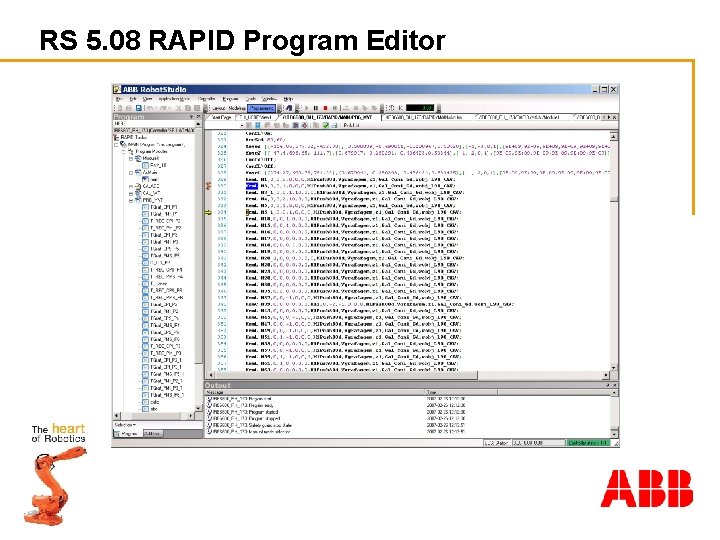Click the icon right of Programming button
This screenshot has height=540, width=720.
pos(289,108)
